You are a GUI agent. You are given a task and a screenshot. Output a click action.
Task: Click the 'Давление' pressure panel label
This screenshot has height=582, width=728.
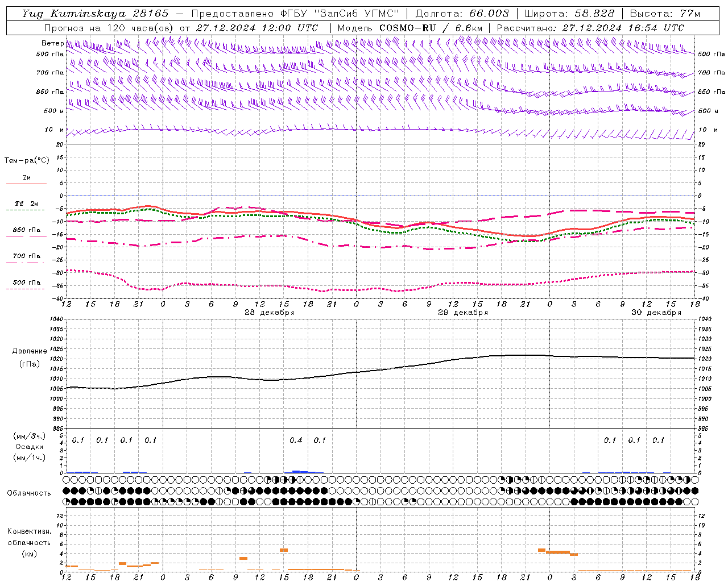pos(30,351)
